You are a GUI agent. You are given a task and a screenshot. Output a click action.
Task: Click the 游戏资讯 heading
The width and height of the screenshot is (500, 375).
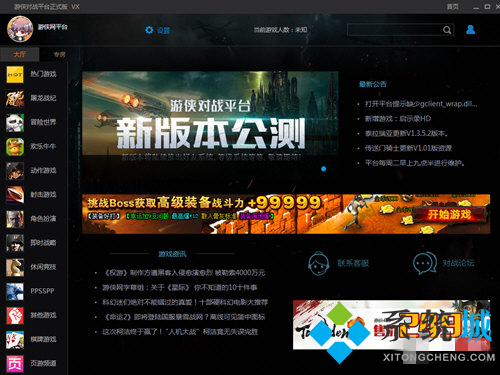[172, 254]
